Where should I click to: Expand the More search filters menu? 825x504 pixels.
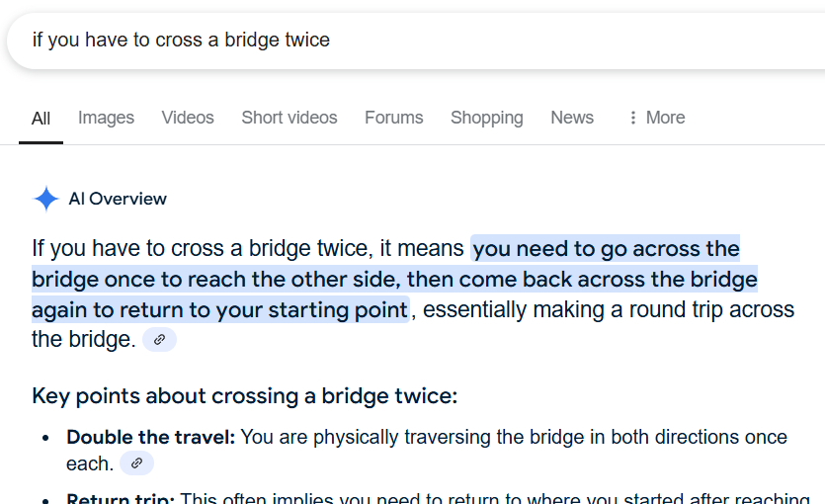[664, 118]
